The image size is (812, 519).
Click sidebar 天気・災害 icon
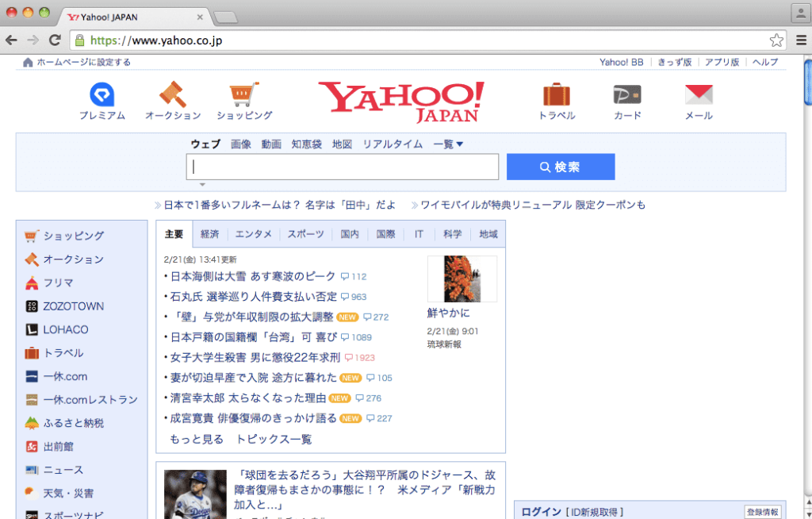32,493
